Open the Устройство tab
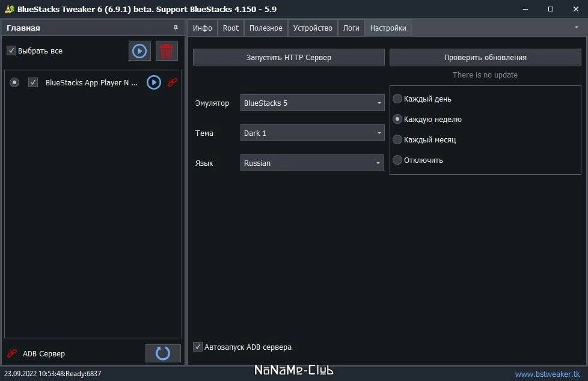This screenshot has width=588, height=381. (x=313, y=28)
